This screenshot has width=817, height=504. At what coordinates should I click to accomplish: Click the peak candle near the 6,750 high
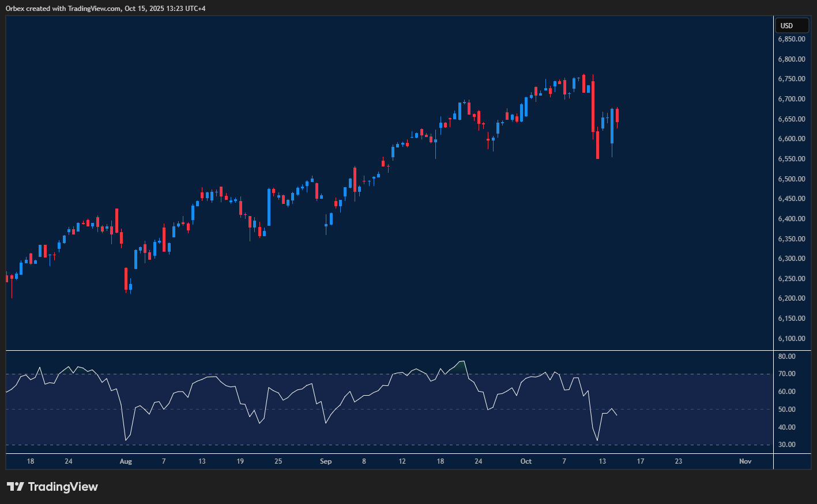click(x=583, y=84)
